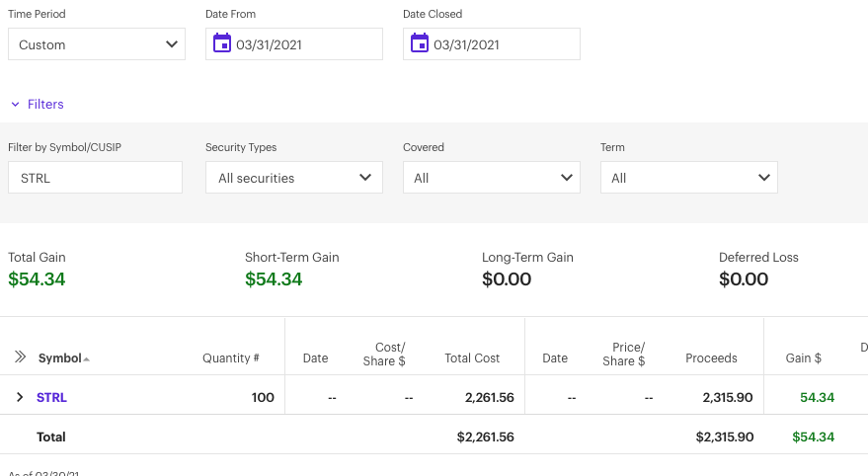This screenshot has width=868, height=476.
Task: Open the STRL symbol link
Action: tap(51, 397)
